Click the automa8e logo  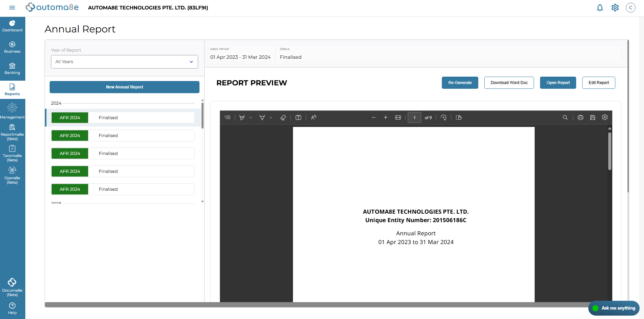(52, 7)
